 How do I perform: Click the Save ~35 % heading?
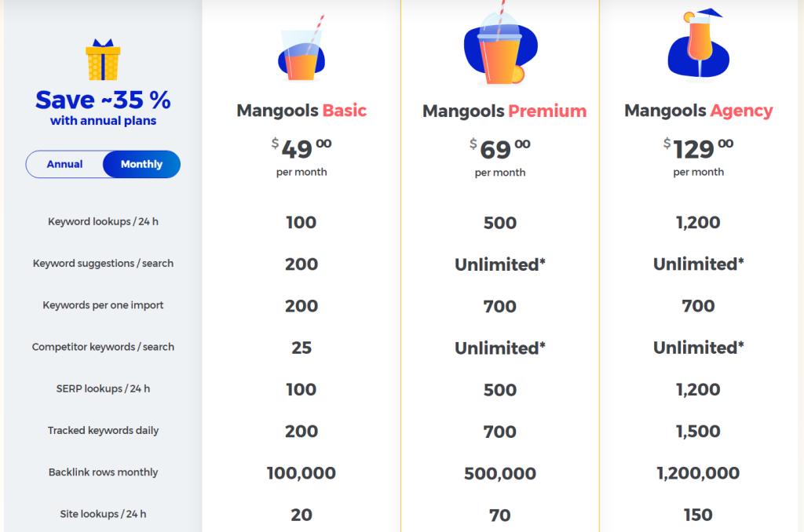103,100
